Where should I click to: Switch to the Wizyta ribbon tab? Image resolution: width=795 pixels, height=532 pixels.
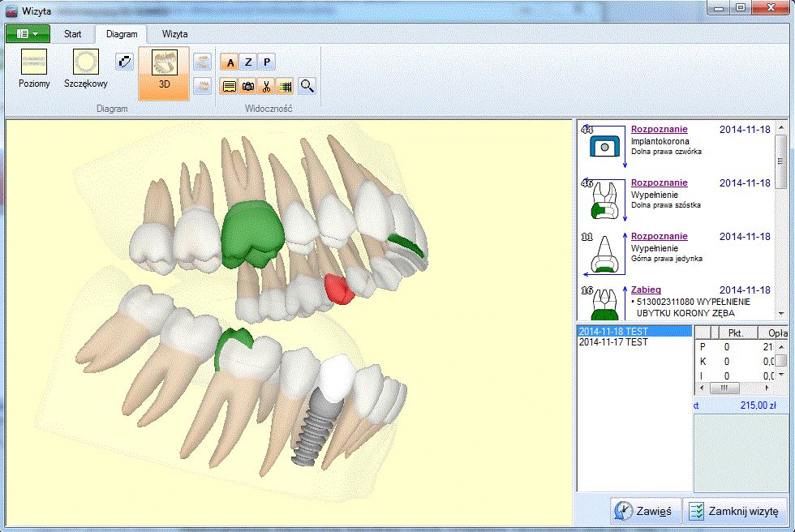tap(174, 34)
